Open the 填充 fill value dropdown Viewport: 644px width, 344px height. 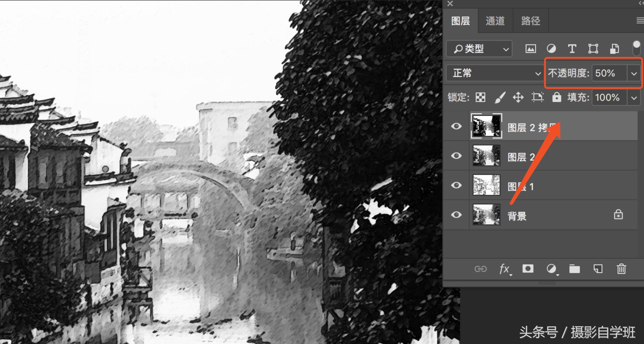click(633, 97)
